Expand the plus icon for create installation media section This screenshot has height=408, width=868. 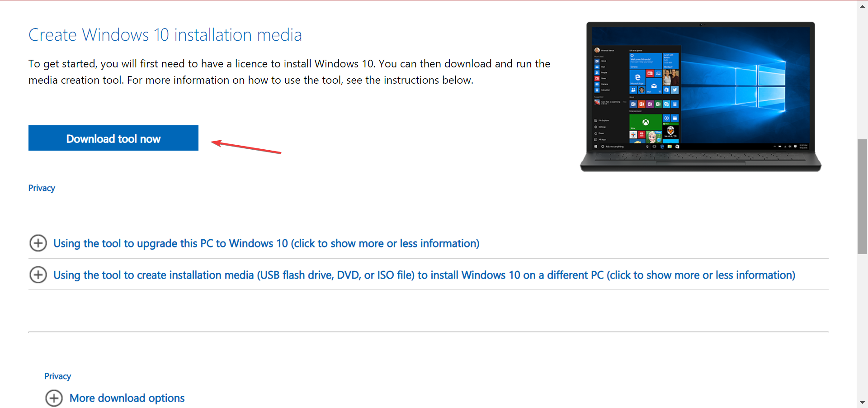tap(38, 275)
